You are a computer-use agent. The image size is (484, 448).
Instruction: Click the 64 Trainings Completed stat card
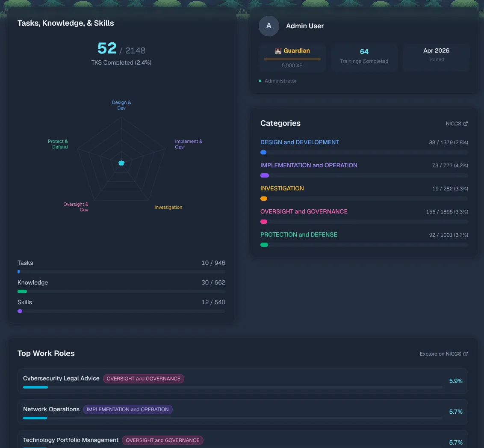[x=364, y=56]
